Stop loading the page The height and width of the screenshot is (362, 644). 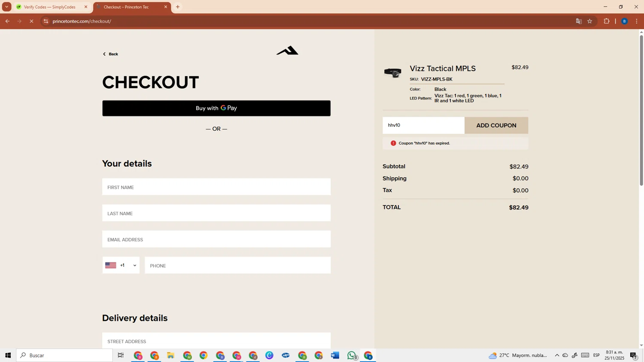31,21
